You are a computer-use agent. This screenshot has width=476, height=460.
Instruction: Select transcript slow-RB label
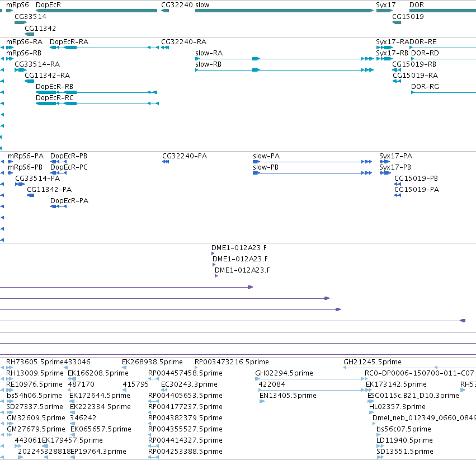tap(208, 64)
